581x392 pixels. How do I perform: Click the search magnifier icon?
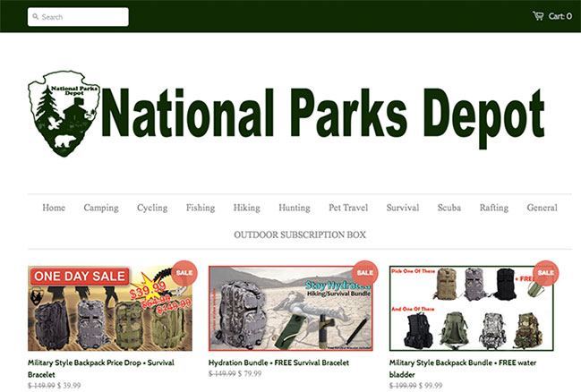(x=36, y=17)
